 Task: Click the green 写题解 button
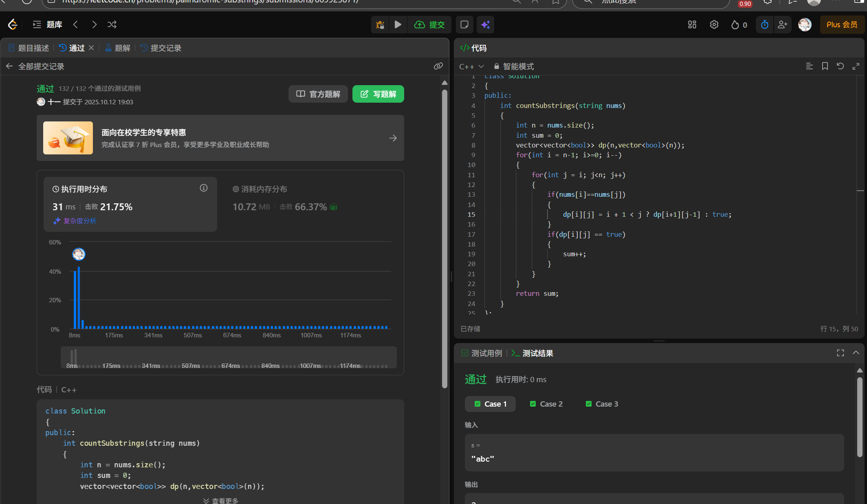click(x=378, y=94)
